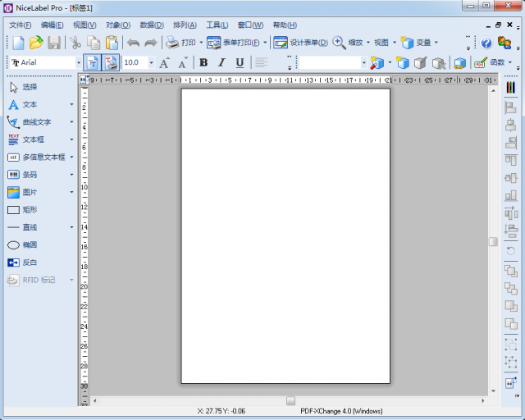
Task: Select the 椭圆 ellipse tool
Action: tap(29, 244)
